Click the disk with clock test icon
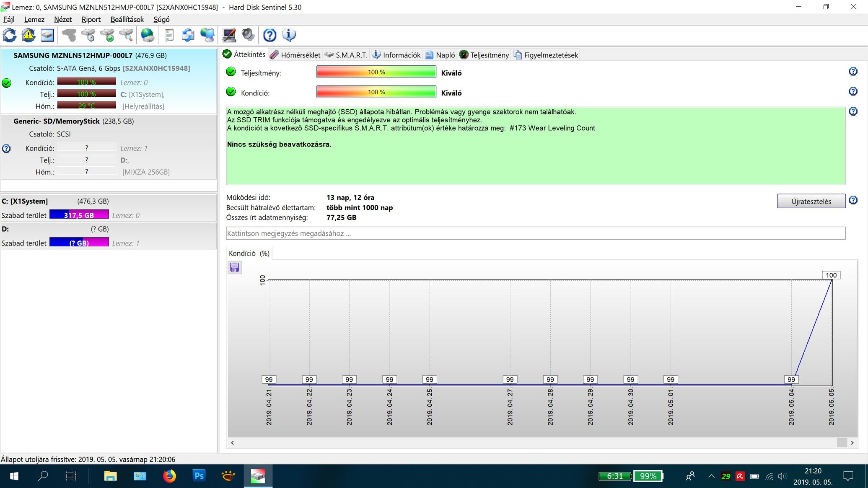 [88, 35]
